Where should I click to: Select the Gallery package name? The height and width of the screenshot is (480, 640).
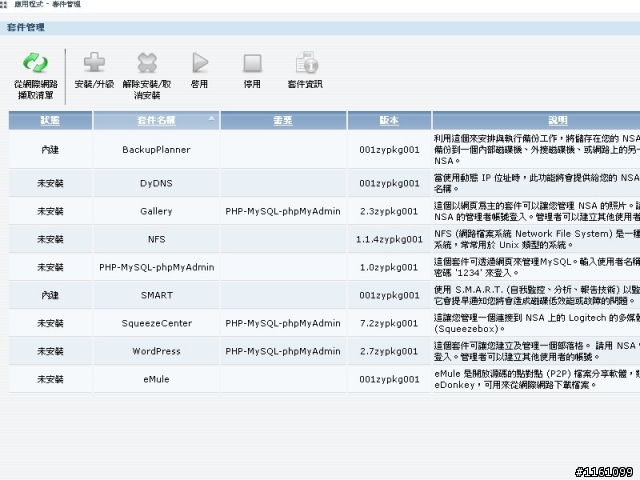156,211
